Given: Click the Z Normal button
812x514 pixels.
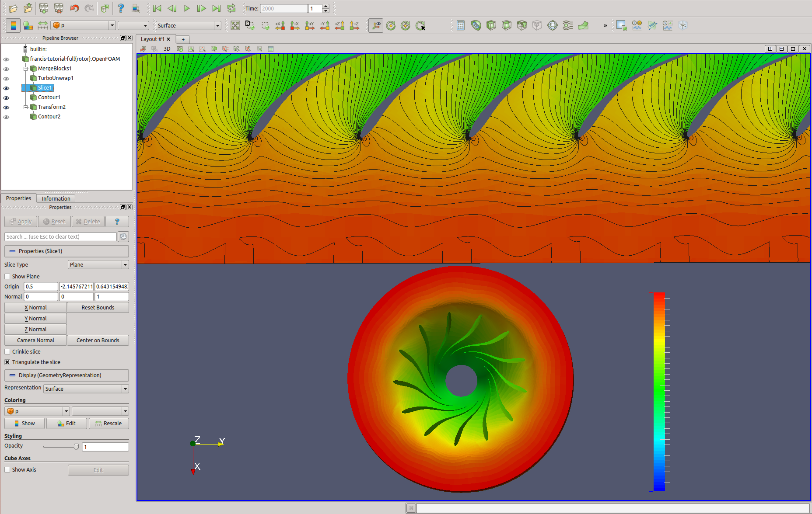Looking at the screenshot, I should (x=35, y=330).
